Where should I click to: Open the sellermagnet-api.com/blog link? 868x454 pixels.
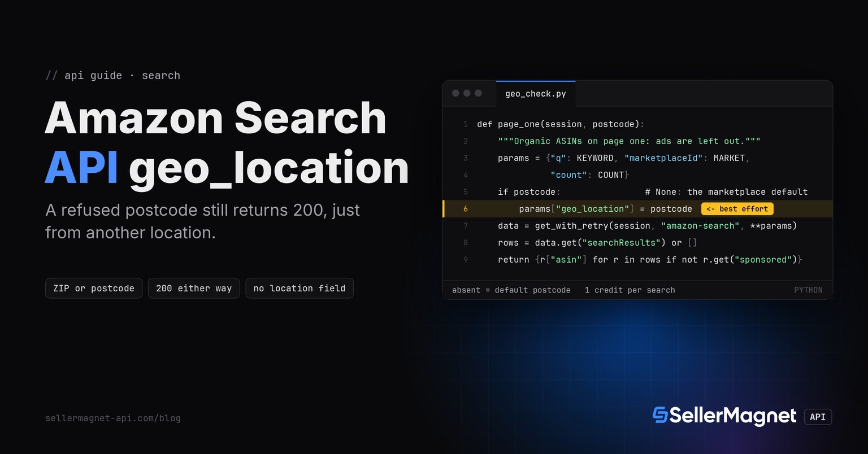(x=113, y=418)
